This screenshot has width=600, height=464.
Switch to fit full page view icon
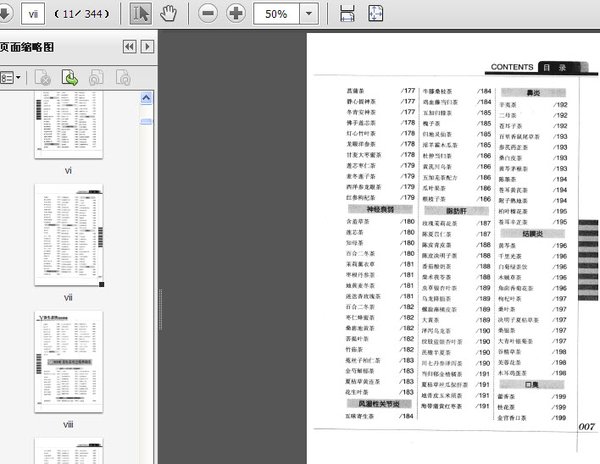point(375,14)
